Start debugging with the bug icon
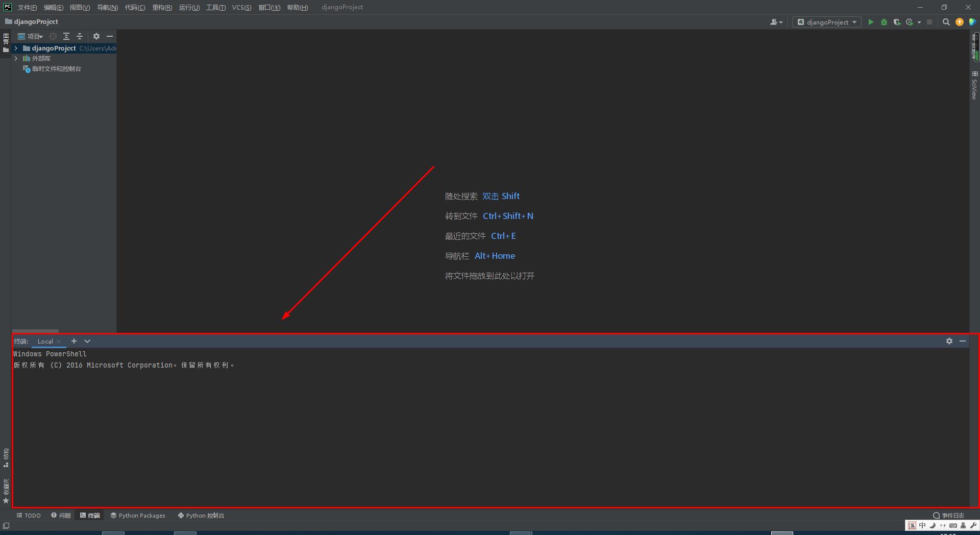The height and width of the screenshot is (535, 980). [884, 22]
